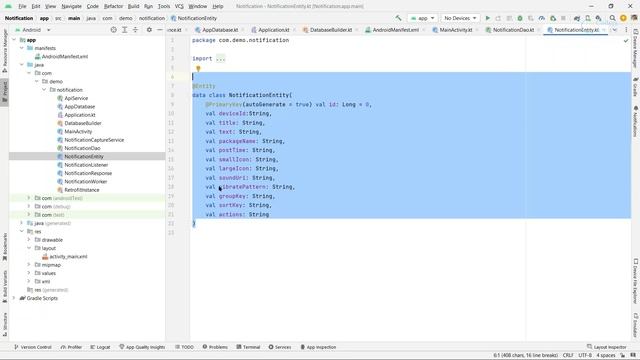Switch to the DatabaseBuilder.kt tab
Screen dimensions: 640x360
coord(330,30)
